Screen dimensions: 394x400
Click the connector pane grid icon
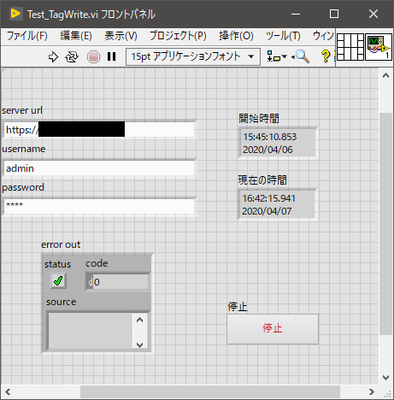(x=350, y=47)
